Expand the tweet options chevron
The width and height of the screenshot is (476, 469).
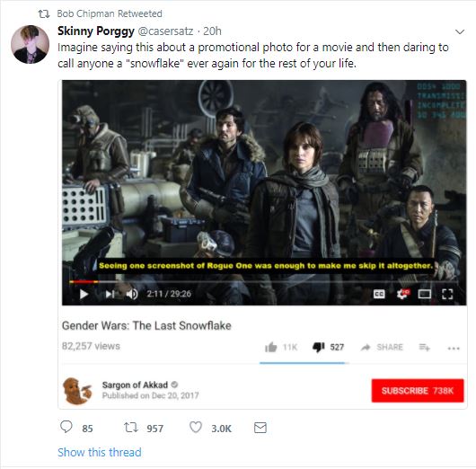click(460, 31)
